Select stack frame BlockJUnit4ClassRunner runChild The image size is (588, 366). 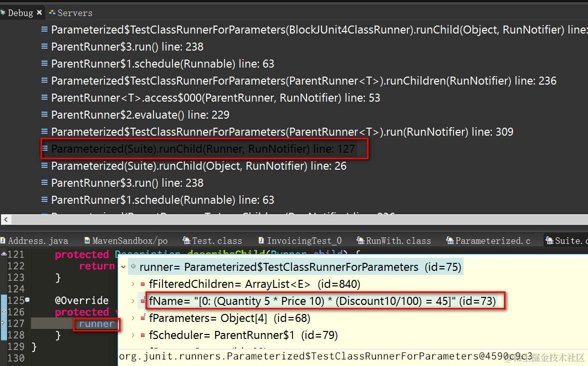(x=314, y=30)
